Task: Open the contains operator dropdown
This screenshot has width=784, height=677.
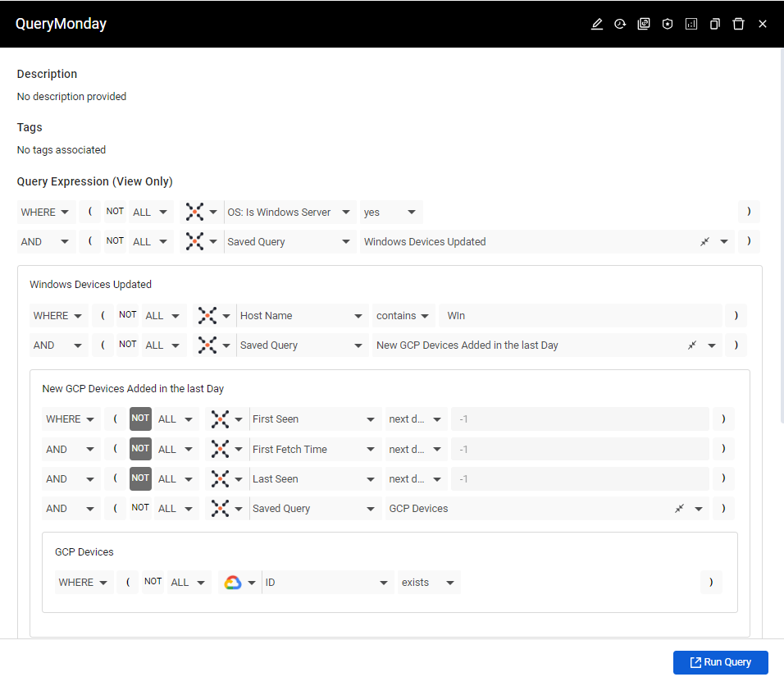Action: tap(403, 316)
